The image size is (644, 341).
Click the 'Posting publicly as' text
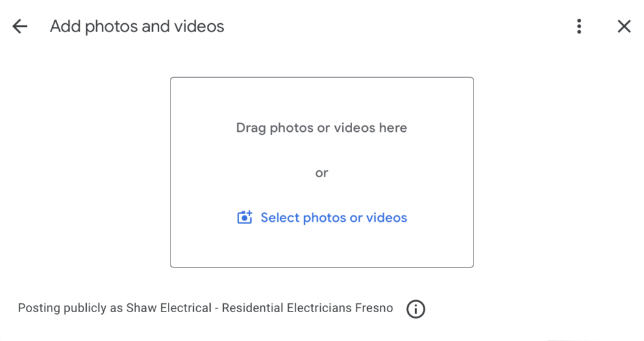pyautogui.click(x=70, y=308)
